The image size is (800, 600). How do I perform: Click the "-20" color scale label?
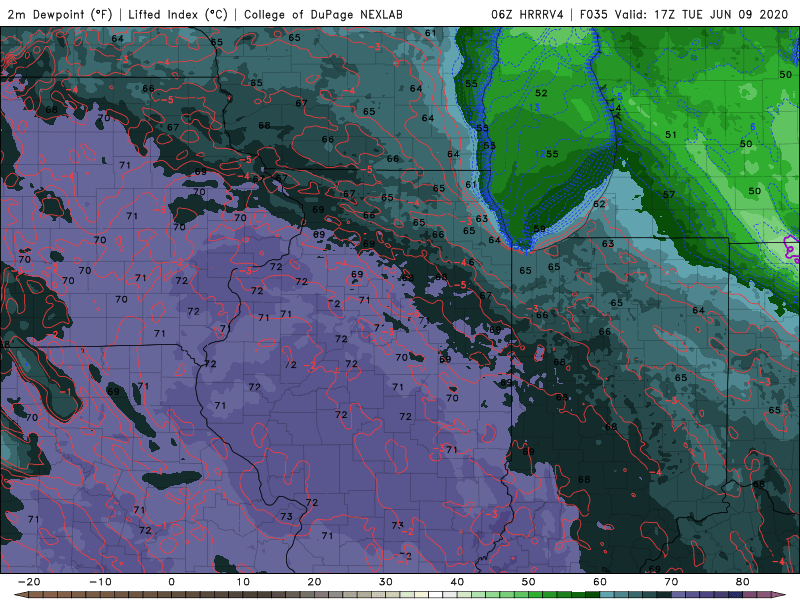click(x=29, y=582)
